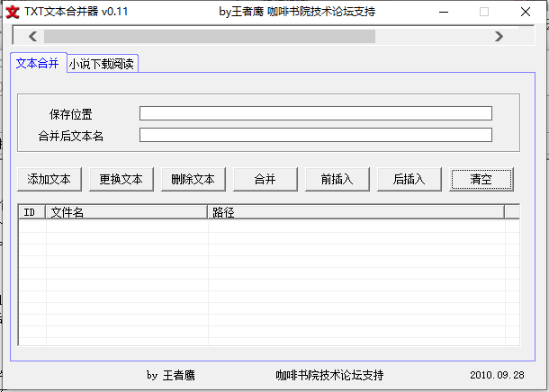Open the 小说下载阅读 tab
Screen dimensions: 549x392
tap(103, 64)
